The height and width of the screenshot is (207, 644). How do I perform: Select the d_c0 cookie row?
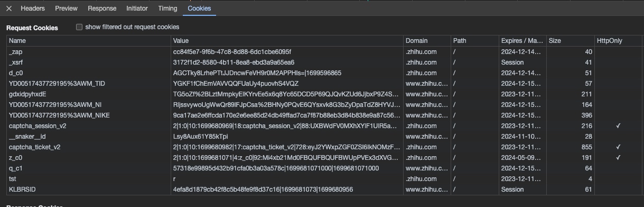[x=324, y=73]
